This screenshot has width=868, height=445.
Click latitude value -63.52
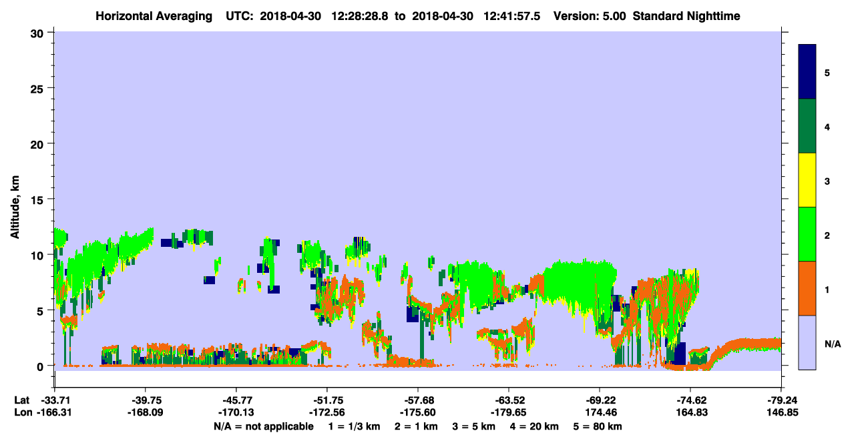tap(509, 400)
